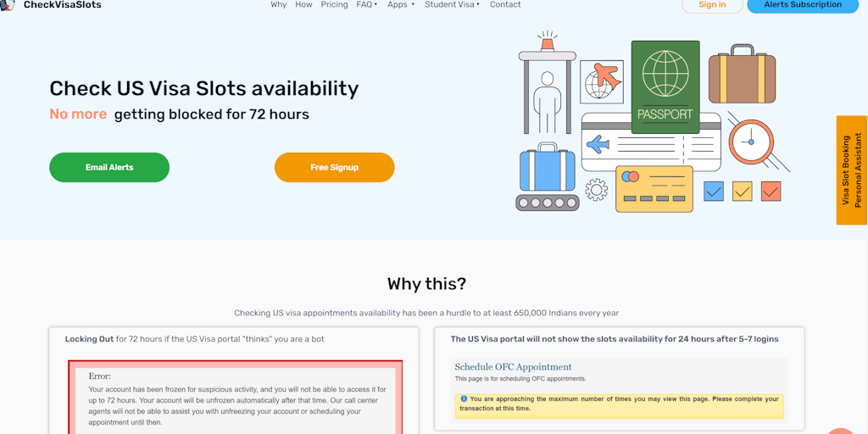Image resolution: width=868 pixels, height=434 pixels.
Task: Click the "650,000 Indians every year" sentence
Action: (x=426, y=313)
